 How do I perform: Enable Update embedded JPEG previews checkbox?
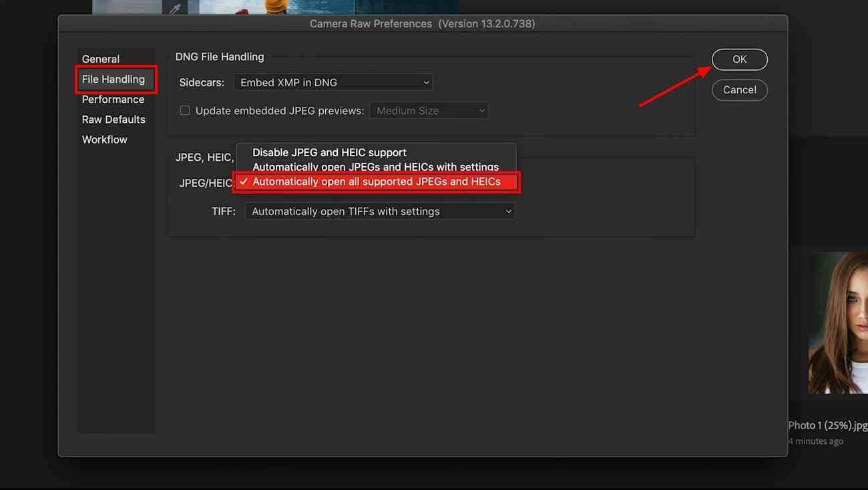tap(185, 111)
